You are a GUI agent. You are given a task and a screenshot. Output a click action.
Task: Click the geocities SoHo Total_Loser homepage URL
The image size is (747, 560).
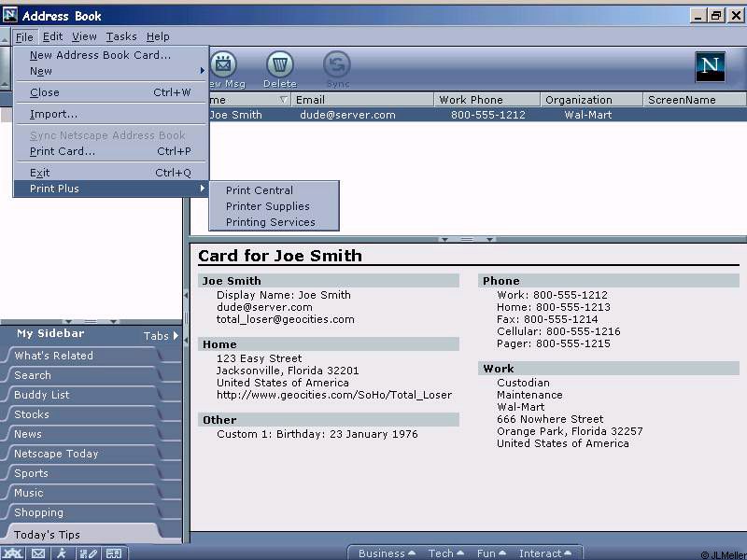334,395
